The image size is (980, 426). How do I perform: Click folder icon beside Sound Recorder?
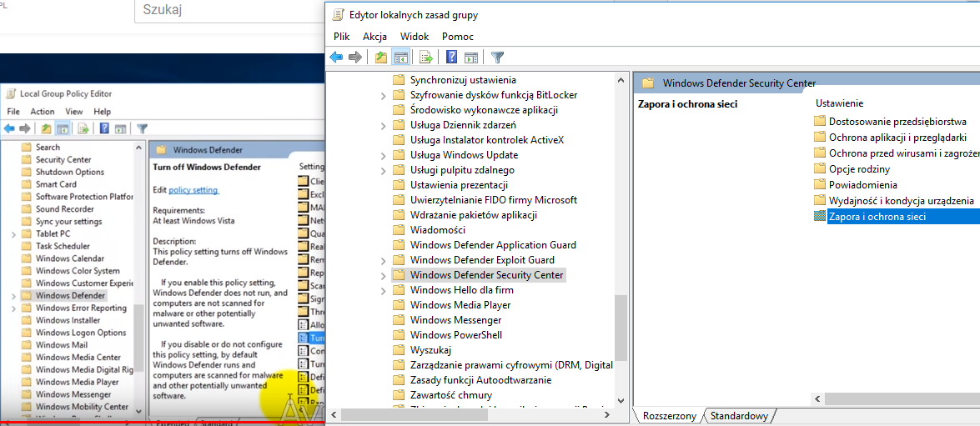click(x=26, y=209)
